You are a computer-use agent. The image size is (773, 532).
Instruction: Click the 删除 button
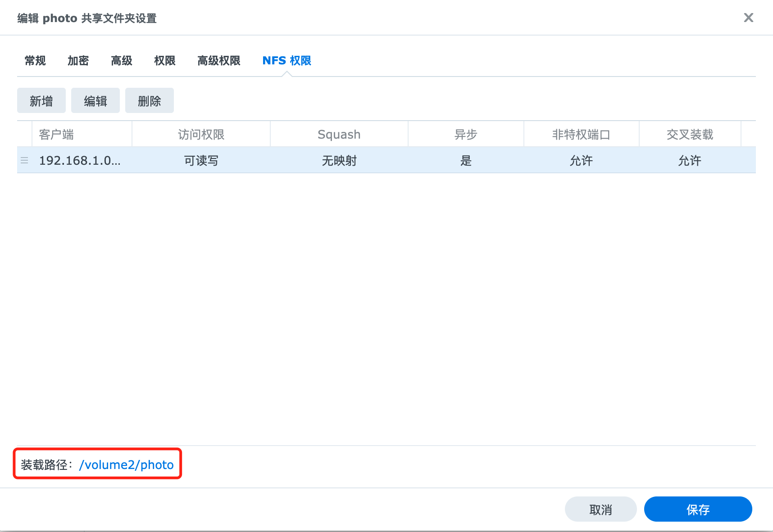(150, 100)
